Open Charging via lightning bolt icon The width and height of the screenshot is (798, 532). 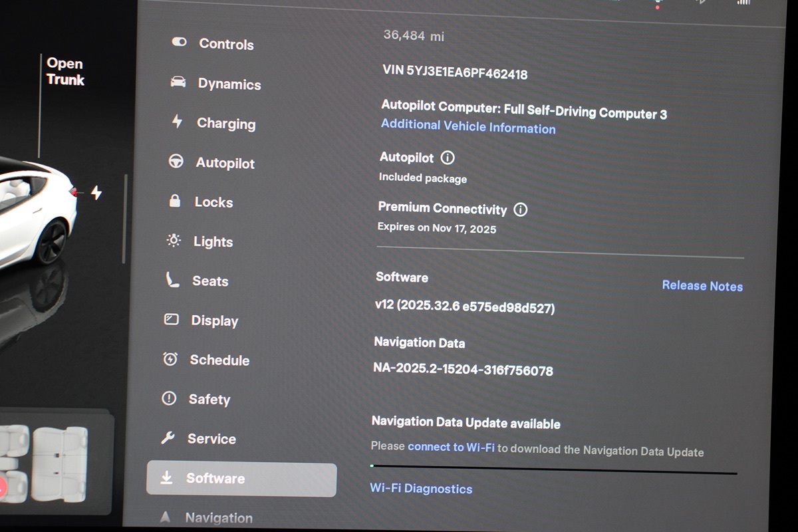click(177, 122)
